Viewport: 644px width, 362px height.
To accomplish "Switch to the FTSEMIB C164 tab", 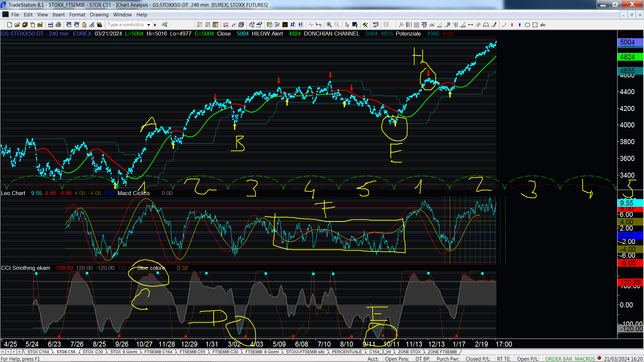I will point(158,352).
